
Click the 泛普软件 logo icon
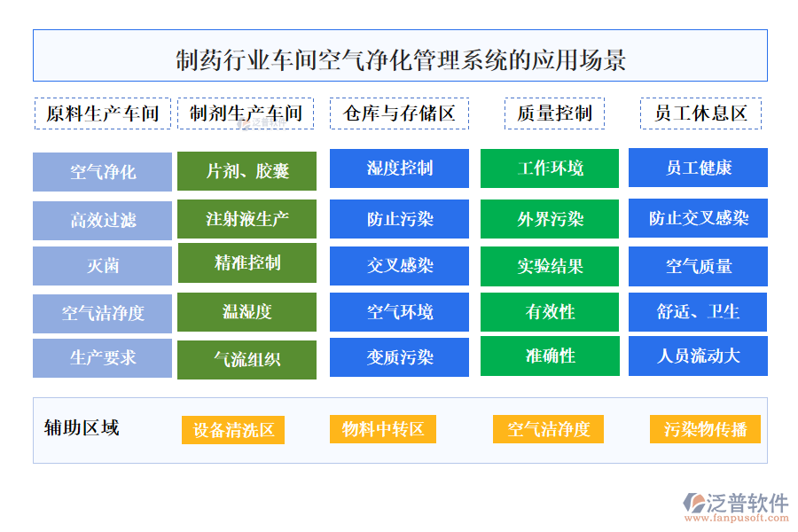click(692, 504)
